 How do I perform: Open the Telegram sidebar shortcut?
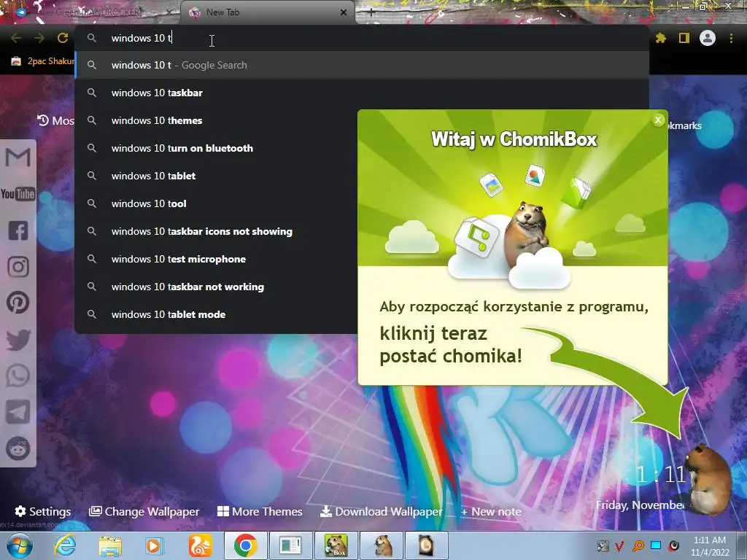(x=18, y=412)
